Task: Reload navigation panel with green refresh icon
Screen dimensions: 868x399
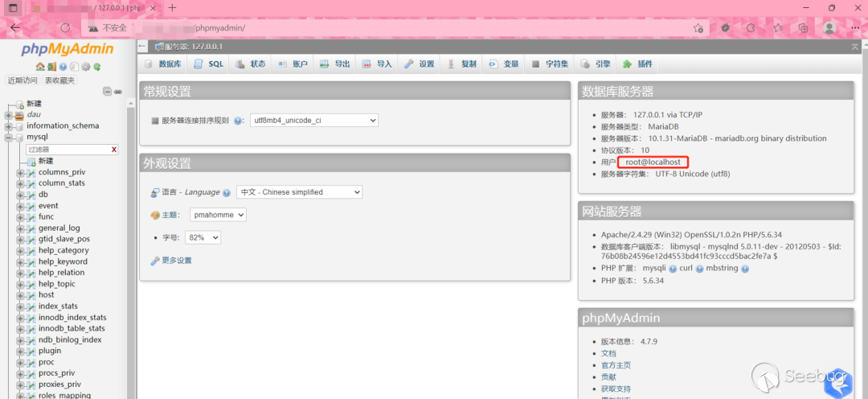Action: point(97,67)
